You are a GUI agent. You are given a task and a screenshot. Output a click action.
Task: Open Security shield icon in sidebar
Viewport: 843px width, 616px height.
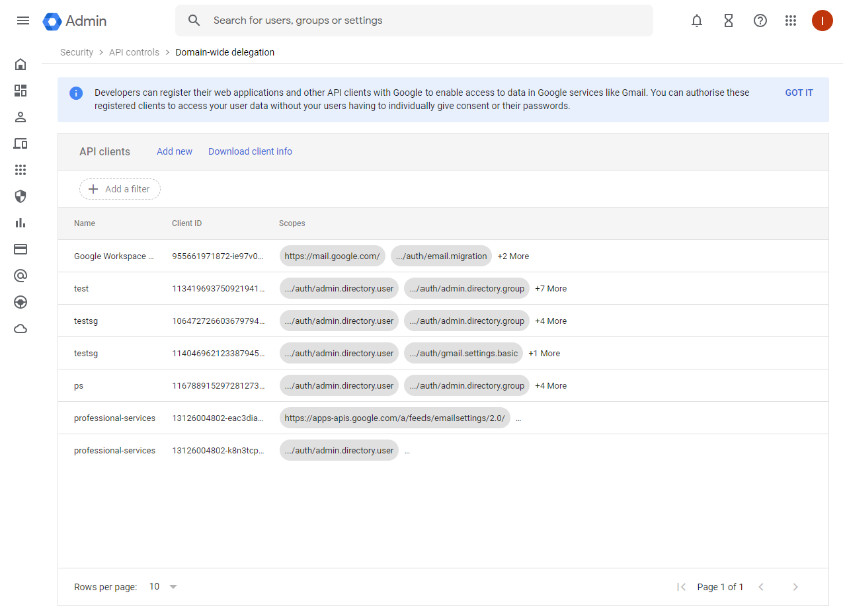[20, 196]
